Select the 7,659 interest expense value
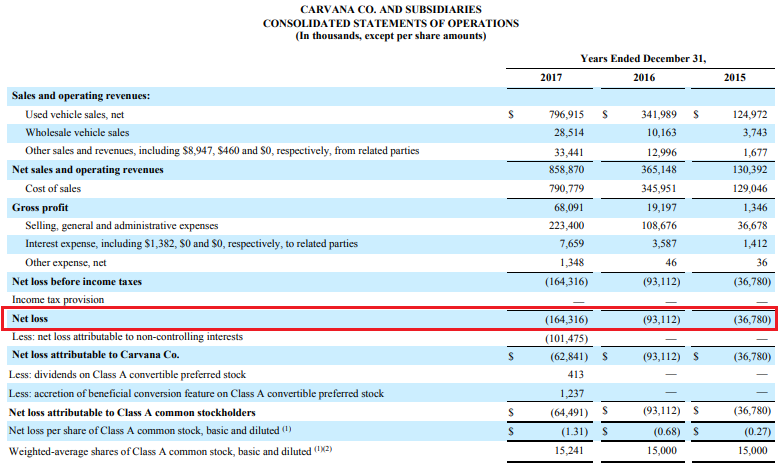This screenshot has width=779, height=467. click(x=571, y=244)
